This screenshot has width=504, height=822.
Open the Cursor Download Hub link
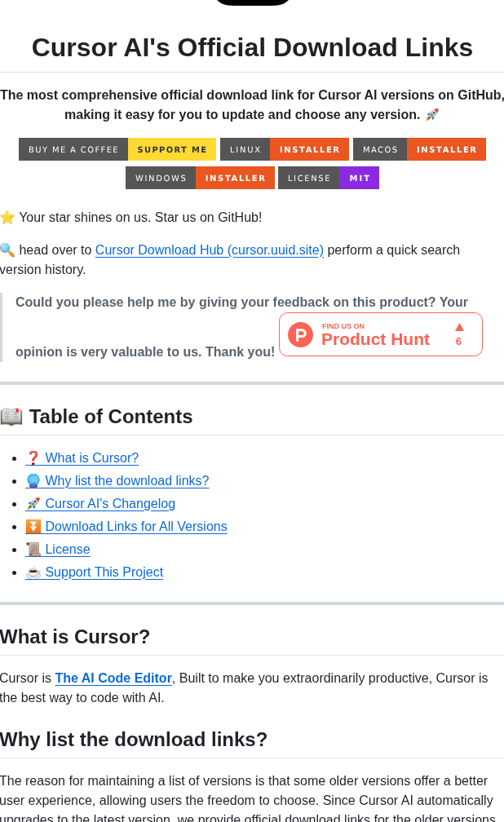click(210, 250)
